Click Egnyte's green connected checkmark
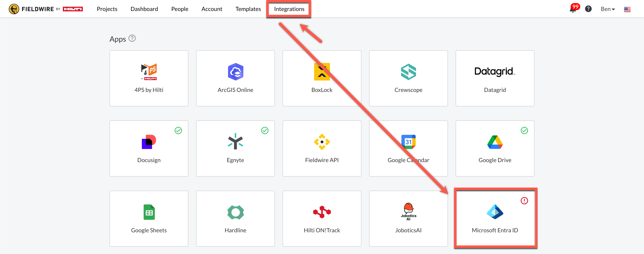644x254 pixels. point(265,130)
